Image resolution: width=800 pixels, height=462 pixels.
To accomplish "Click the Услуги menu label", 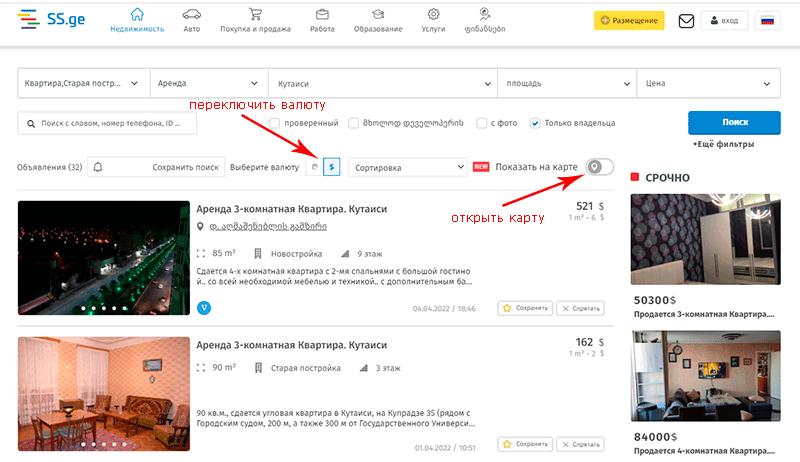I will tap(433, 29).
